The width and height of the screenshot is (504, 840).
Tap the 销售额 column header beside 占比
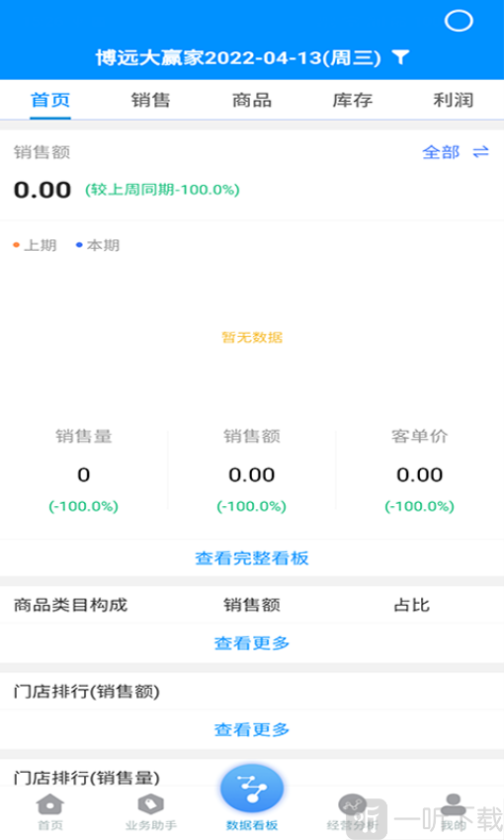pos(252,605)
